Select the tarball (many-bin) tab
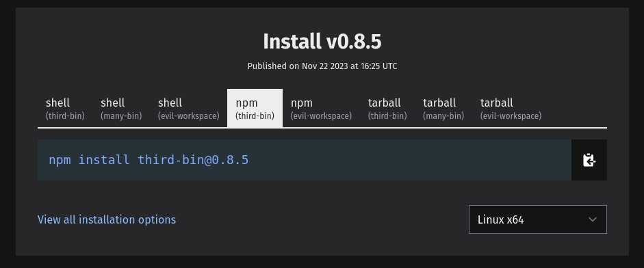644x268 pixels. click(443, 108)
